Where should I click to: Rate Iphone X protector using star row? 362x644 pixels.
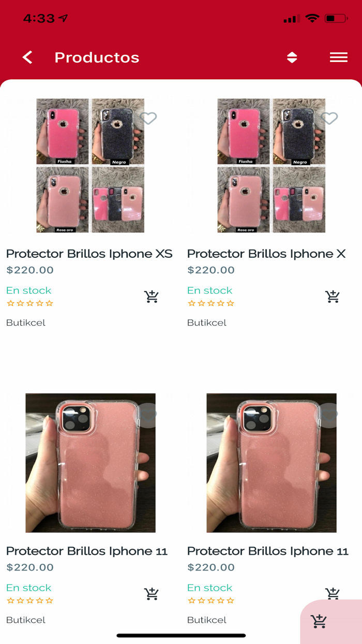(211, 303)
